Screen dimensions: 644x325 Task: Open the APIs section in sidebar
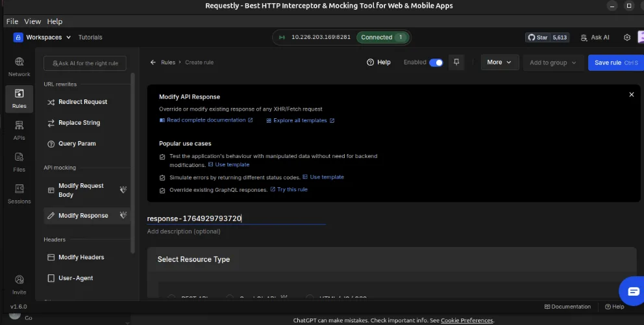19,131
